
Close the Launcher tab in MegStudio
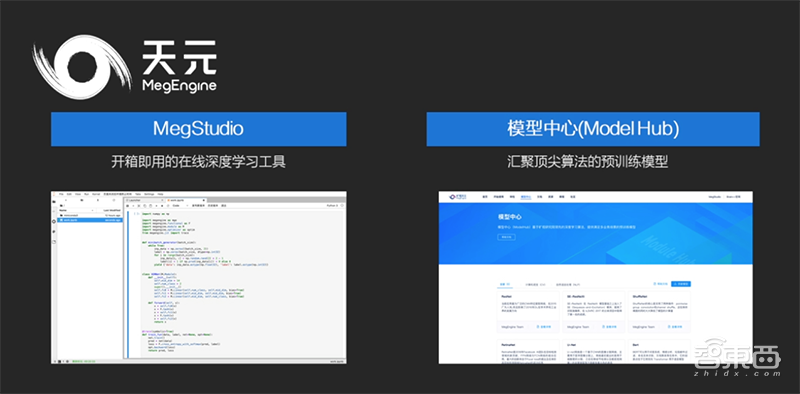(162, 201)
